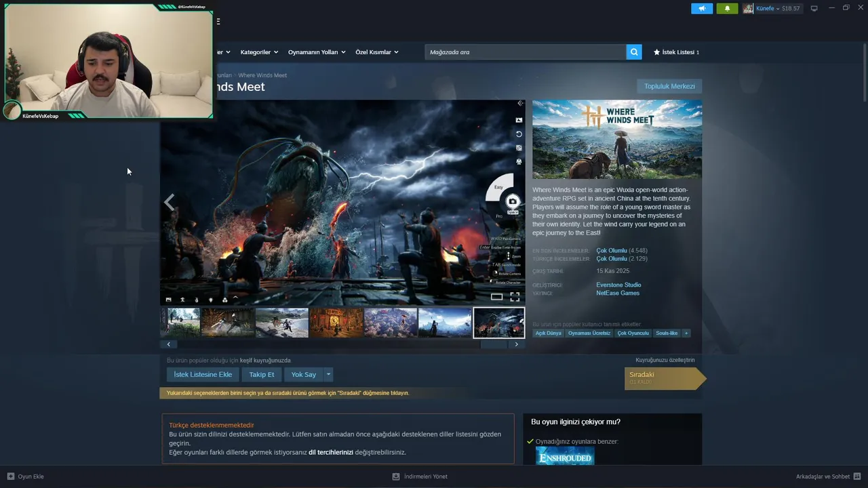Select the Oynaması Ücretsiz tag
The width and height of the screenshot is (868, 488).
pyautogui.click(x=589, y=333)
